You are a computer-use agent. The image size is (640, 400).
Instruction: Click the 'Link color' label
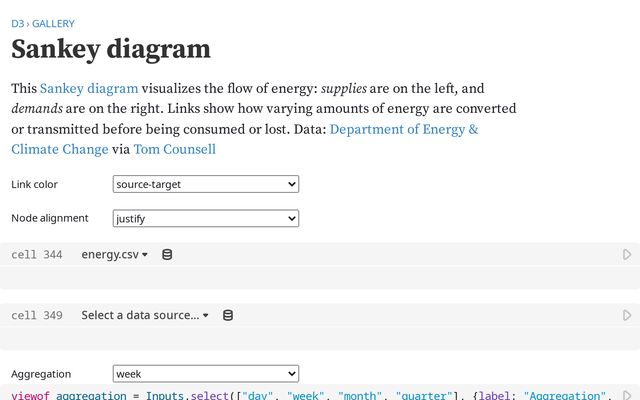point(35,184)
